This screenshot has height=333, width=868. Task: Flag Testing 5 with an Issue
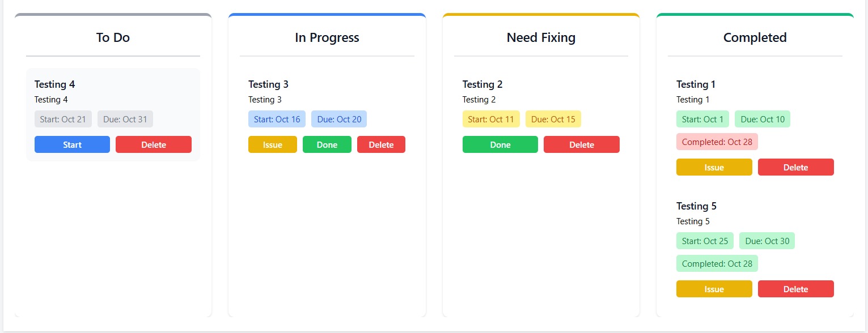point(714,289)
